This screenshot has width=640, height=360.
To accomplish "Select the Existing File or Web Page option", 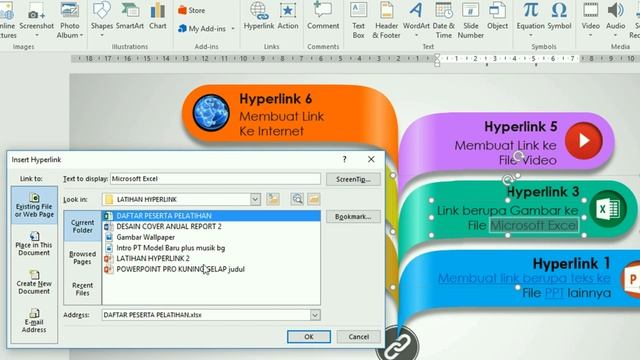I will pyautogui.click(x=34, y=206).
